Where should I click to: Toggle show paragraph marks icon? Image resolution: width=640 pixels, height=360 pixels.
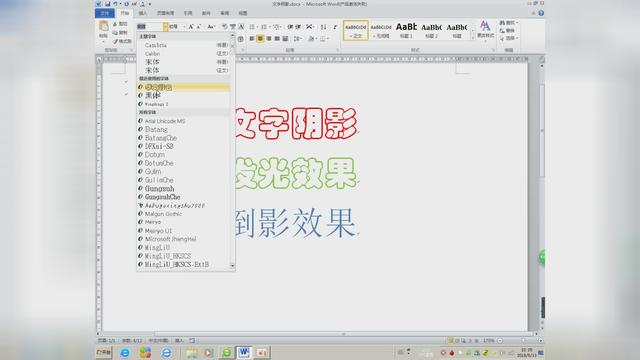335,27
